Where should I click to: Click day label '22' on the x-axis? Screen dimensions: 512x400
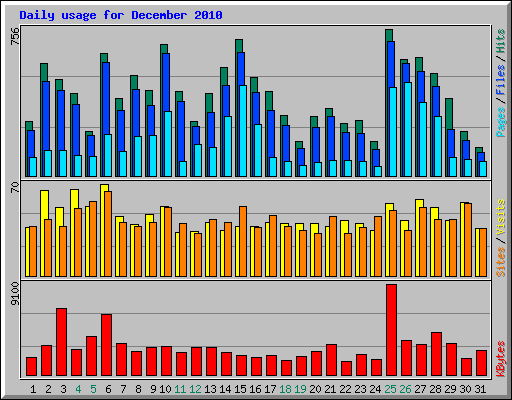[345, 389]
